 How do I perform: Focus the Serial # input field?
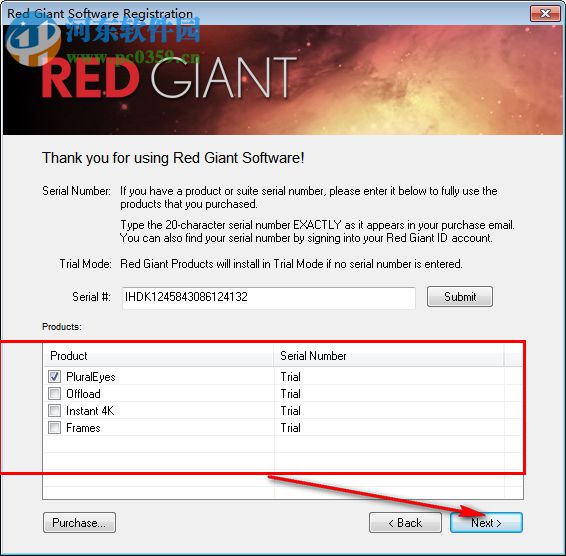[269, 297]
